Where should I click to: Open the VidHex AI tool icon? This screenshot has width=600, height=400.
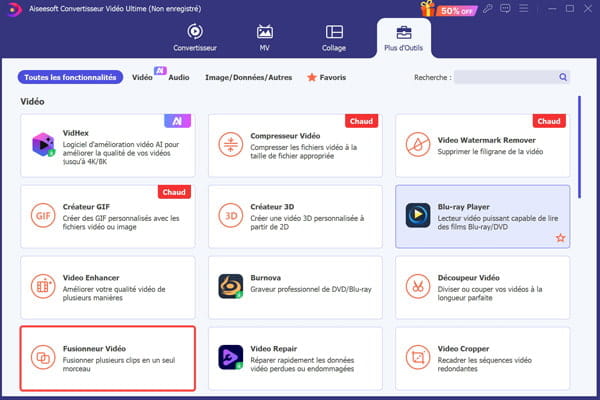coord(44,144)
